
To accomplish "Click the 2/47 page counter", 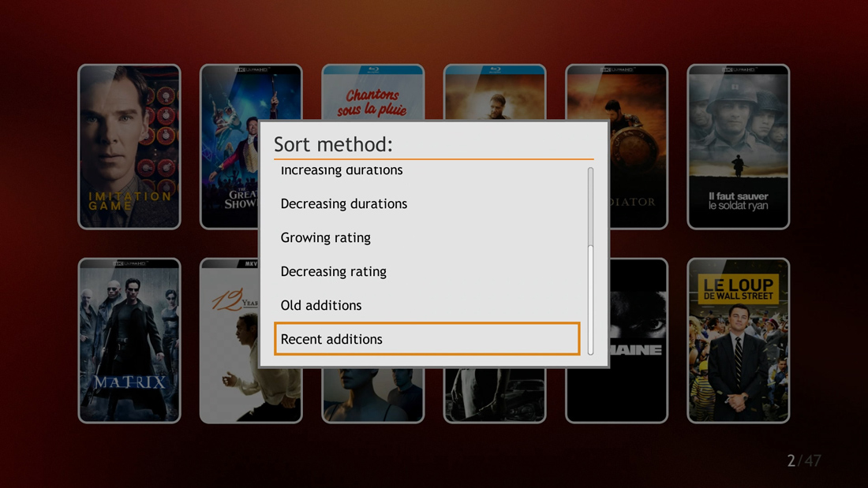I will pyautogui.click(x=804, y=460).
